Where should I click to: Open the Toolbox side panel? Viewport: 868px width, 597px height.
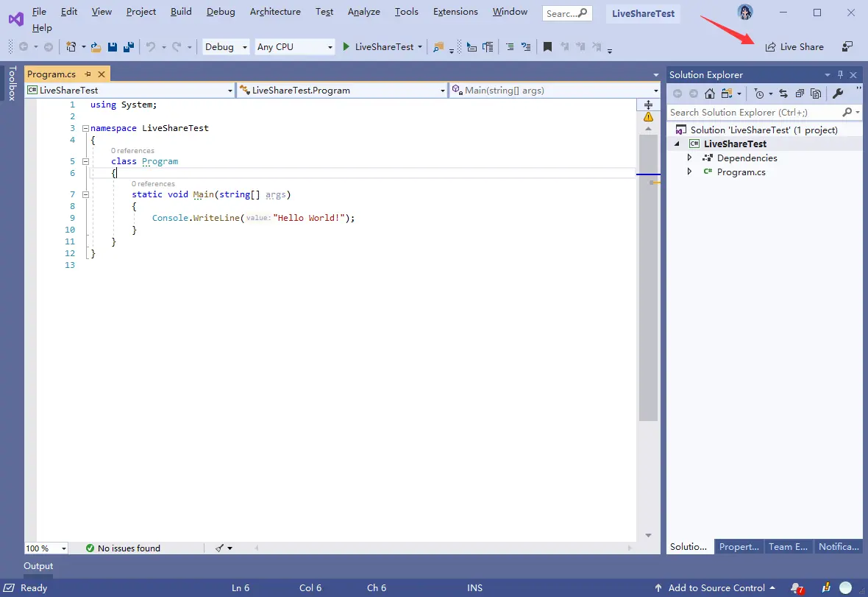click(13, 83)
